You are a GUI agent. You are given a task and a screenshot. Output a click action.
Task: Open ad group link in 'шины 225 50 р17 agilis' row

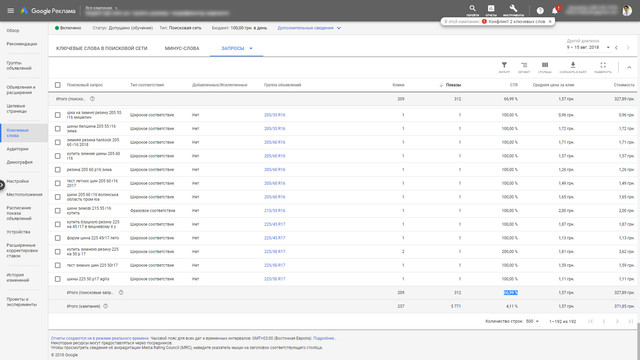click(275, 279)
